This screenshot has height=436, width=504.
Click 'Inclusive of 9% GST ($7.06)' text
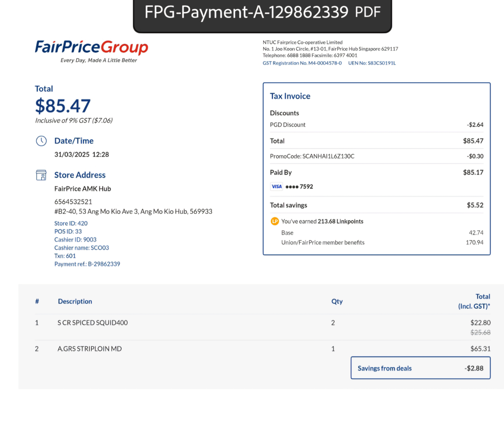click(74, 120)
